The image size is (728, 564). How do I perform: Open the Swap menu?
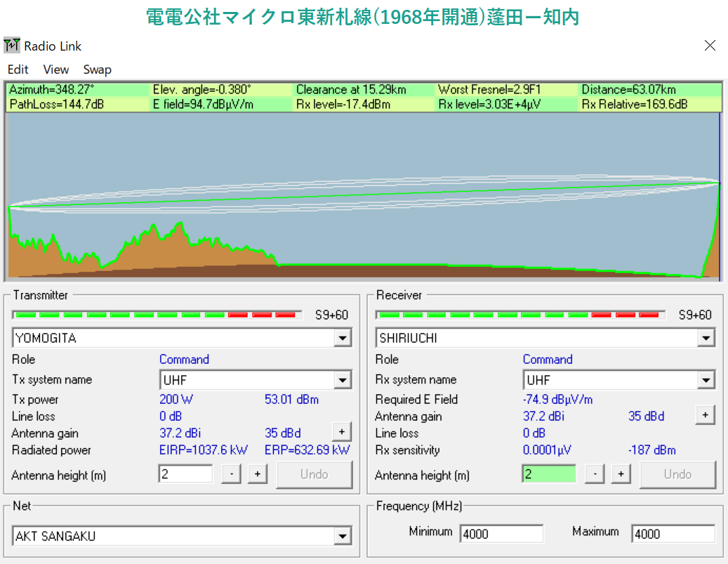coord(97,70)
